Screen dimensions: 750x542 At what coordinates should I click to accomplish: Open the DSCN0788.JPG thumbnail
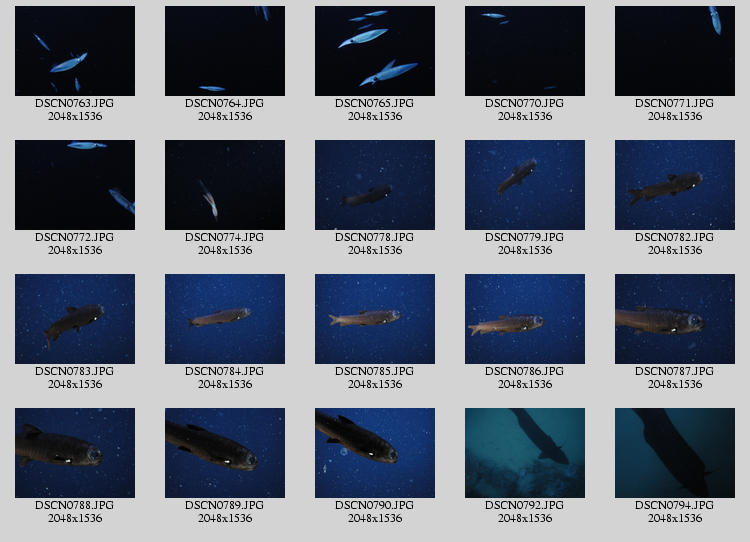click(x=74, y=453)
